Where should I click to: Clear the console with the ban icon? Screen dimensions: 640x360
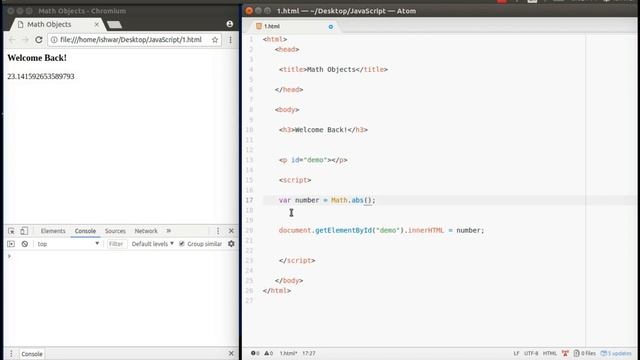click(x=25, y=244)
